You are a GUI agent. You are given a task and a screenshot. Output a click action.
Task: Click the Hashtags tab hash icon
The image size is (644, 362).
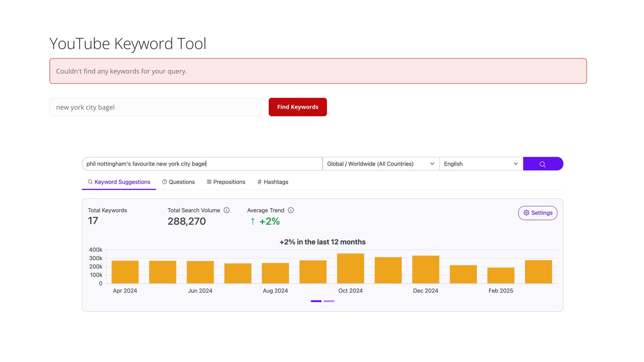point(259,182)
